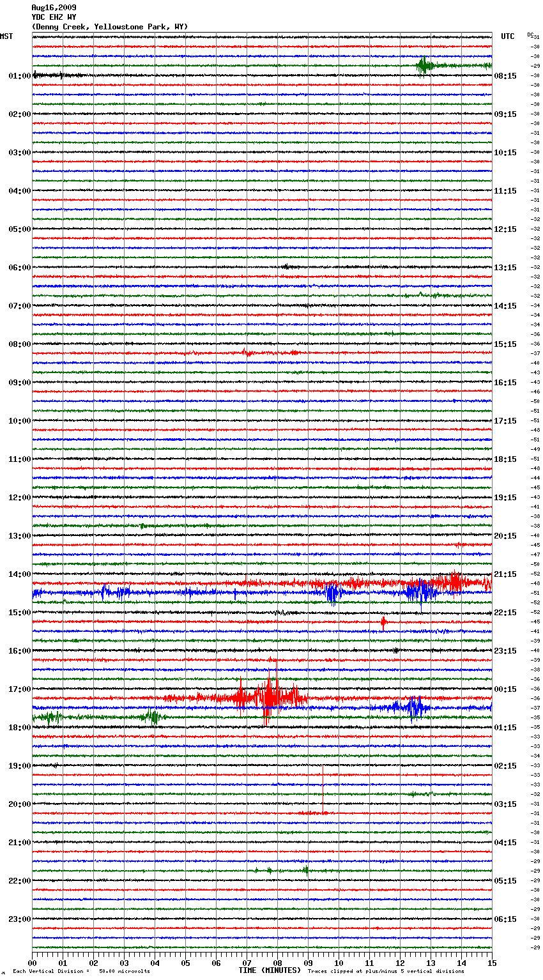Click the 11:00 MST time label
543x980 pixels.
(20, 459)
